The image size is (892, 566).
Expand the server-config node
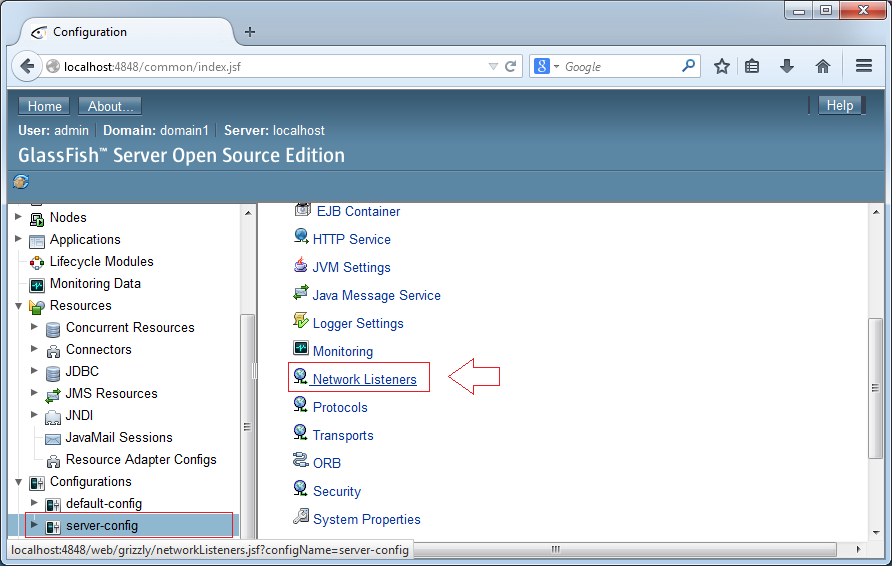34,524
